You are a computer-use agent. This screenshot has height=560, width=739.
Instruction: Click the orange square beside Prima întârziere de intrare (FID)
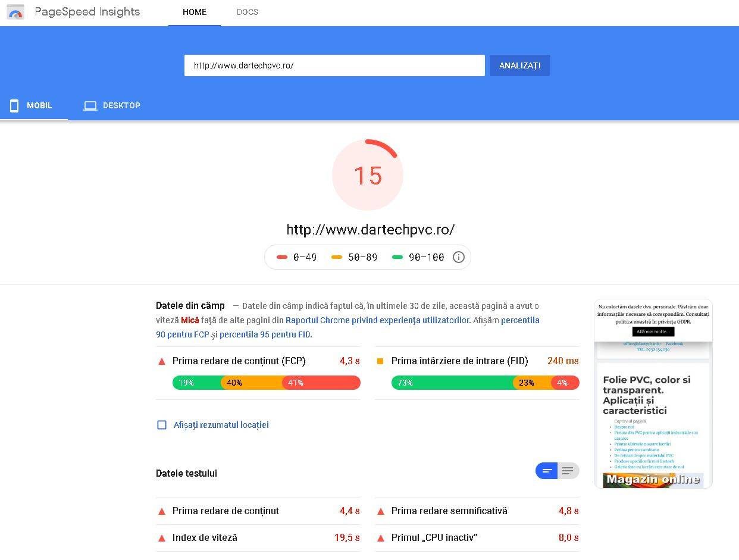pyautogui.click(x=380, y=361)
